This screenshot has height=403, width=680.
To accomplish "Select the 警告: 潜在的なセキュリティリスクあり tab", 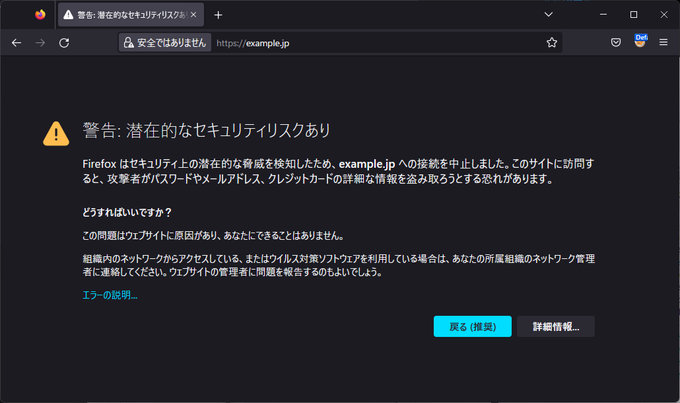I will (x=131, y=15).
